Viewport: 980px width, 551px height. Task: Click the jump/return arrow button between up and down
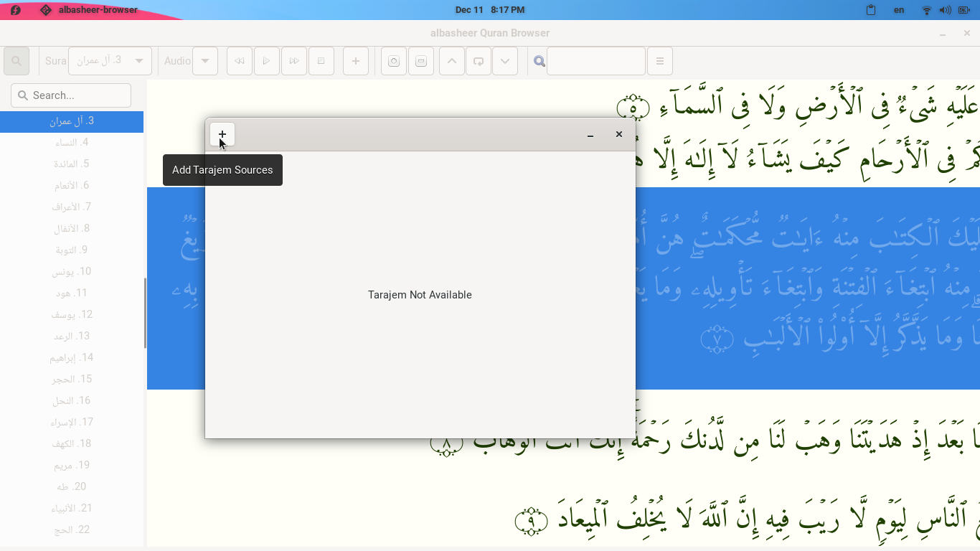(x=479, y=61)
